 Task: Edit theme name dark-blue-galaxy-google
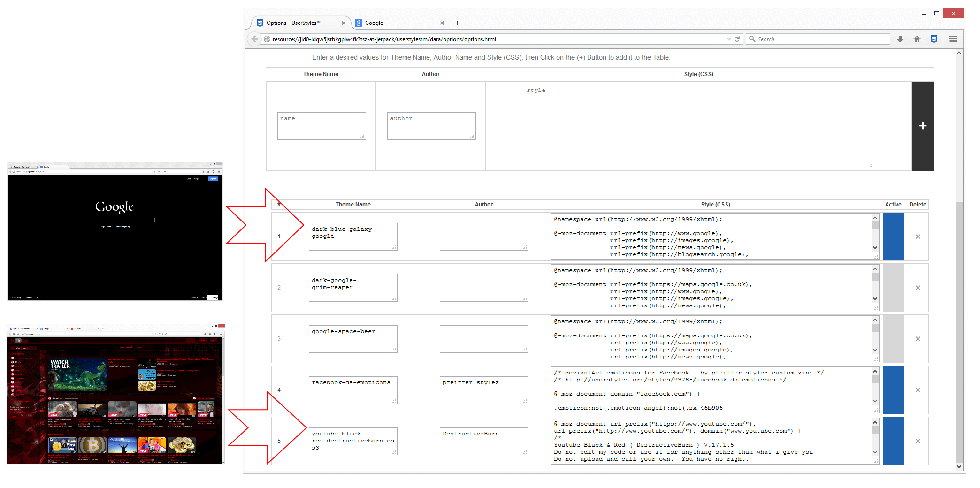353,236
